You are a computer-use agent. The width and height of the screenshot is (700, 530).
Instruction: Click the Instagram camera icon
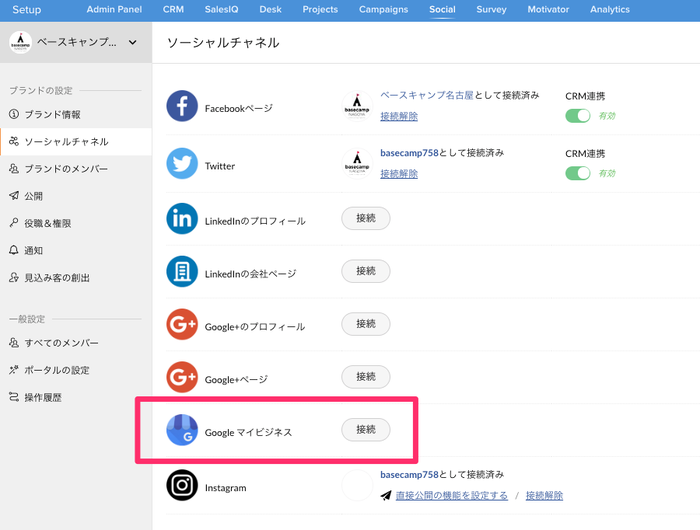click(x=182, y=485)
